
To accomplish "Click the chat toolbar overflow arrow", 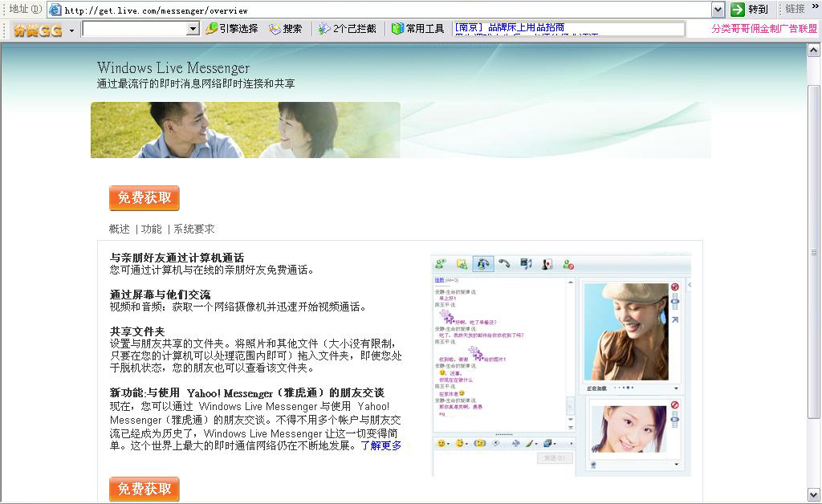I will point(571,444).
